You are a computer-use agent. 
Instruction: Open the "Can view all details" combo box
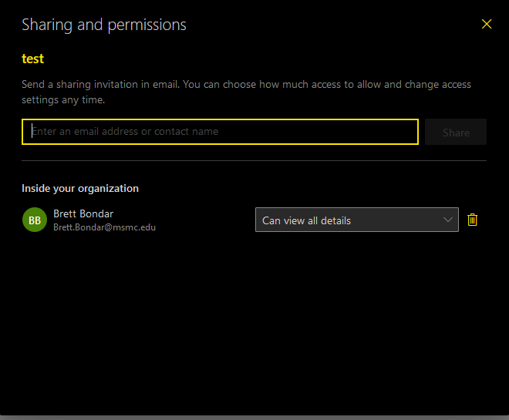[357, 220]
